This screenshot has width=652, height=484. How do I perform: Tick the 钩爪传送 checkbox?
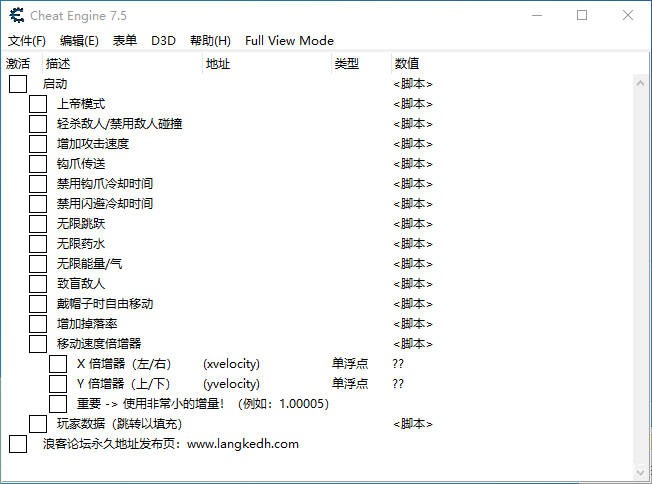coord(38,163)
